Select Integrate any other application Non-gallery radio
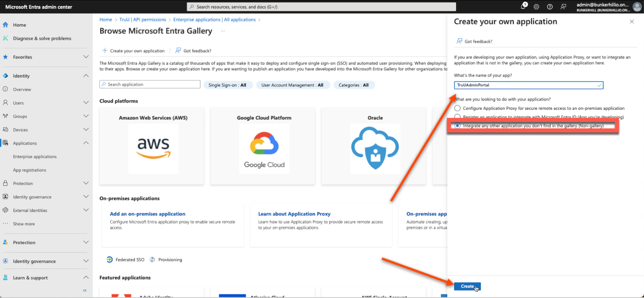The height and width of the screenshot is (298, 644). click(457, 126)
